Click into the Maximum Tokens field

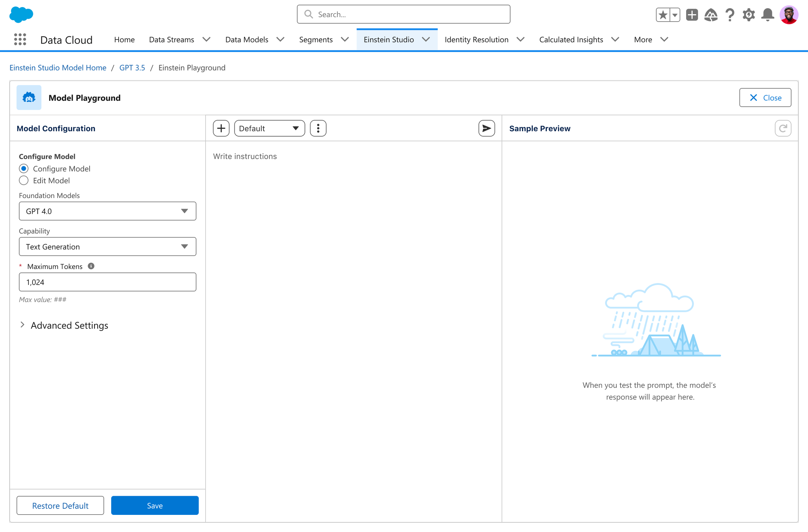point(107,282)
